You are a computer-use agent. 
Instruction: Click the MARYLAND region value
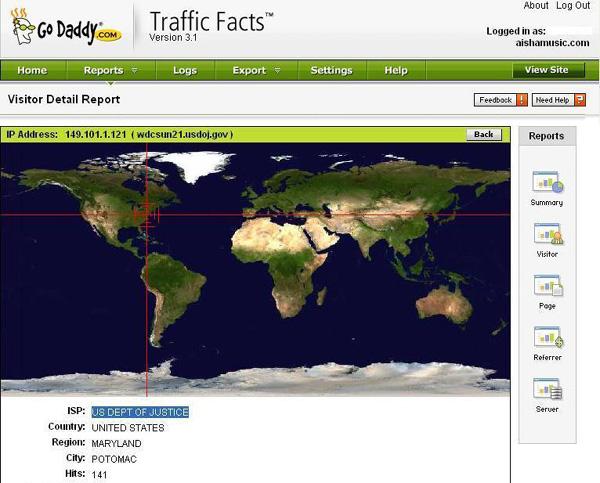(x=116, y=444)
